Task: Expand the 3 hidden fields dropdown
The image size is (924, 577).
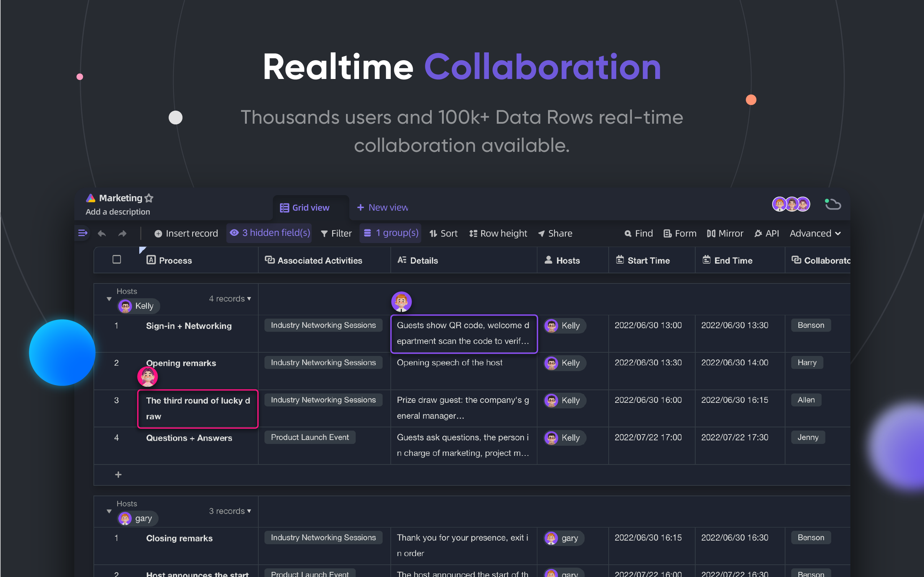Action: tap(269, 233)
